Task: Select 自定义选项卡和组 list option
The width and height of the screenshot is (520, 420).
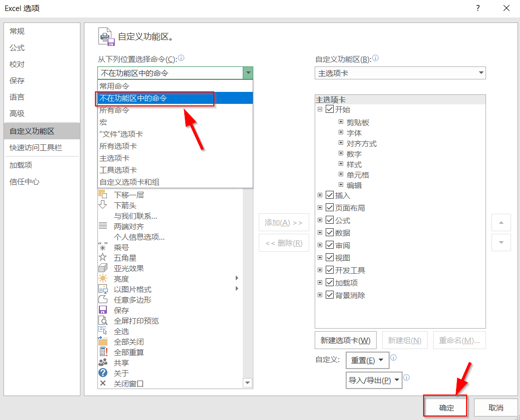Action: point(175,182)
